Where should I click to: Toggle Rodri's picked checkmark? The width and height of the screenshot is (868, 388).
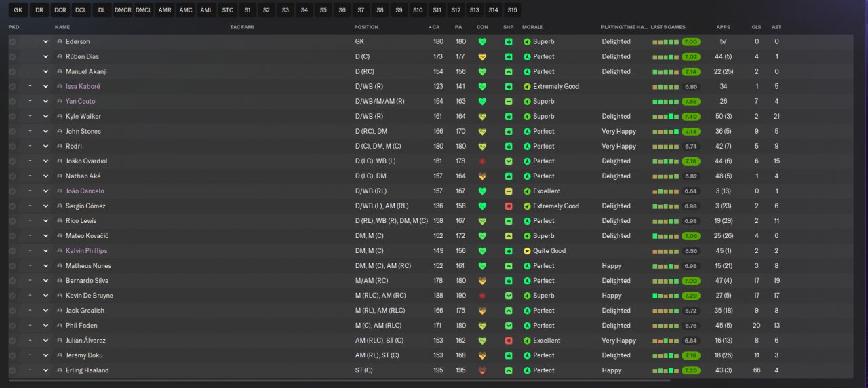(x=12, y=147)
